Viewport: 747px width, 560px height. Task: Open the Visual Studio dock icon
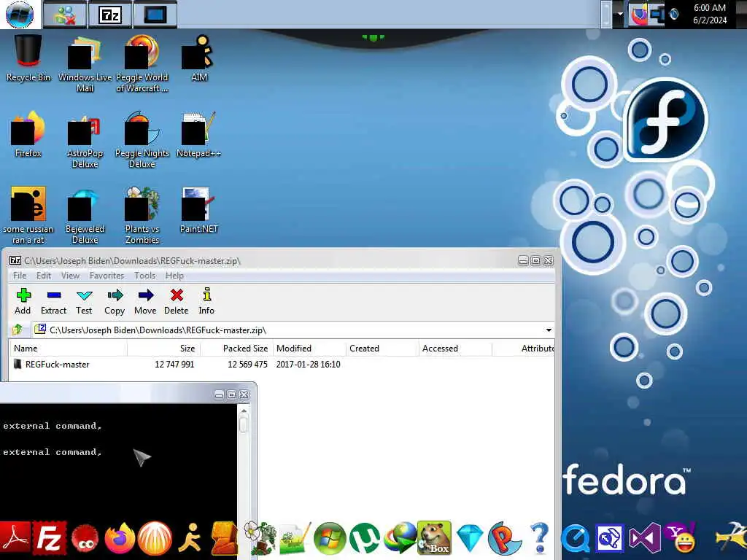pyautogui.click(x=645, y=539)
